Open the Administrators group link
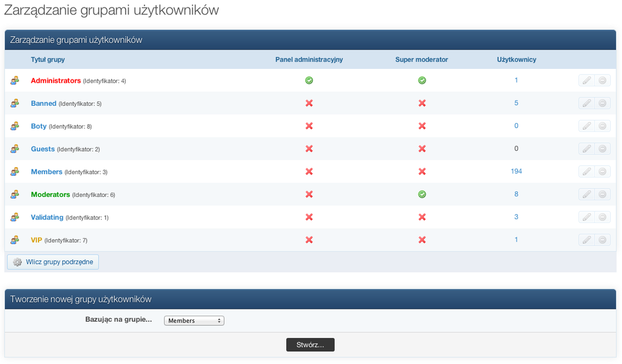 click(56, 81)
